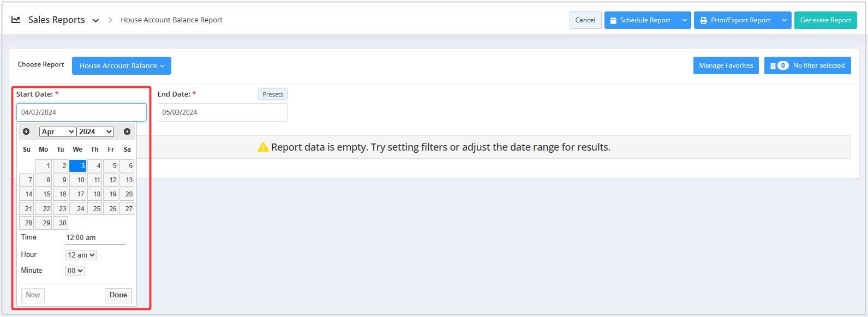
Task: Open the year dropdown showing 2024
Action: [x=95, y=131]
